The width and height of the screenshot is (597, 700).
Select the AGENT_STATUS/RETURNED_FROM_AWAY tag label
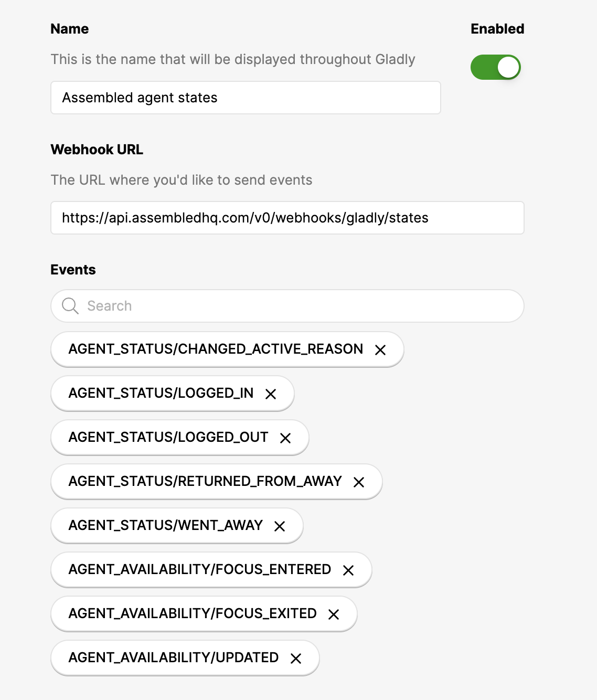(x=205, y=481)
